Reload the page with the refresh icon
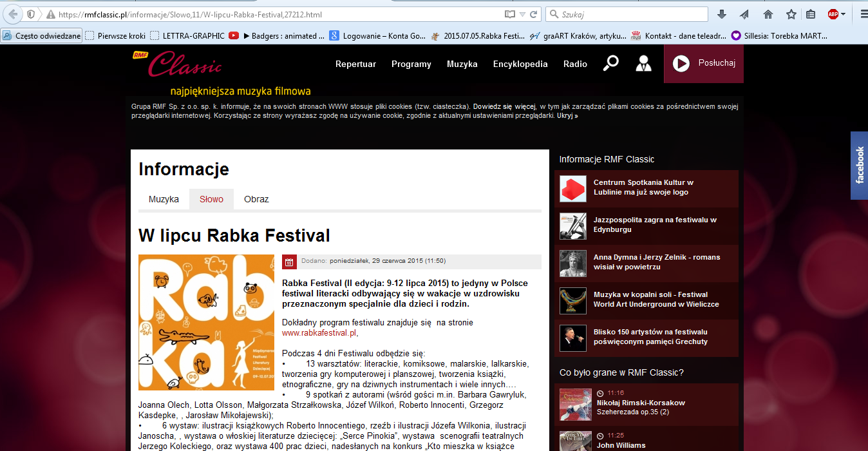868x451 pixels. (x=534, y=14)
